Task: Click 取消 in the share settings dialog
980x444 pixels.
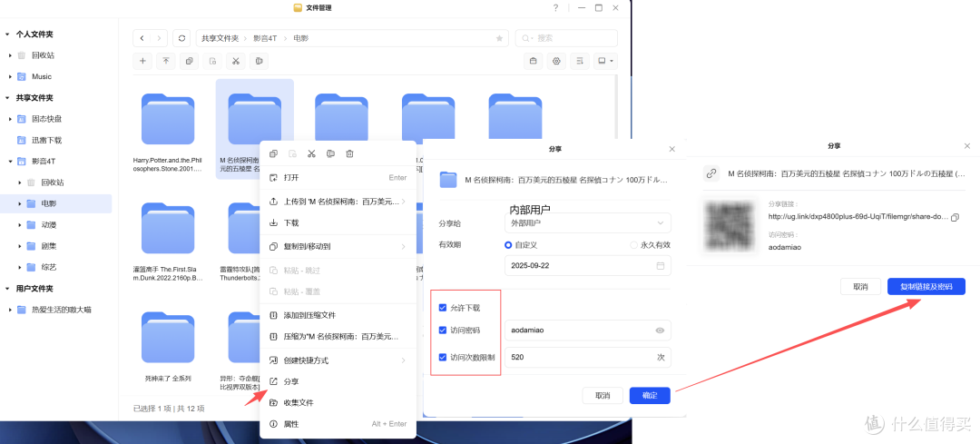Action: click(603, 395)
